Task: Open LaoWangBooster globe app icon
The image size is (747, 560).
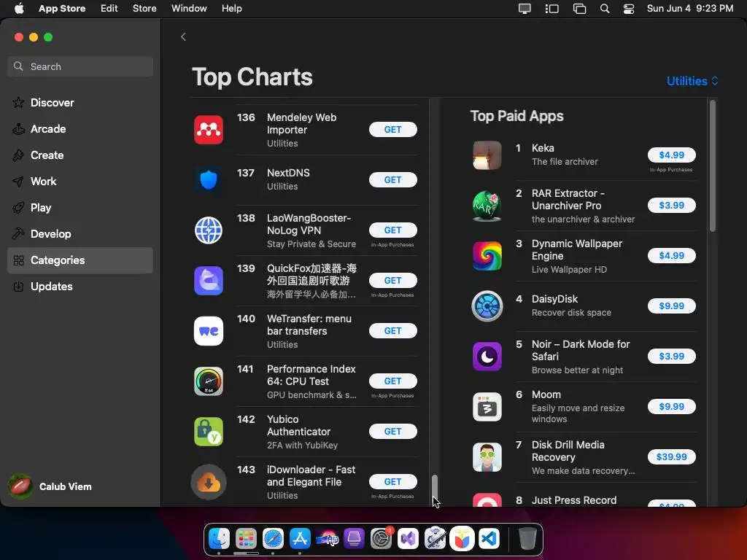Action: 208,230
